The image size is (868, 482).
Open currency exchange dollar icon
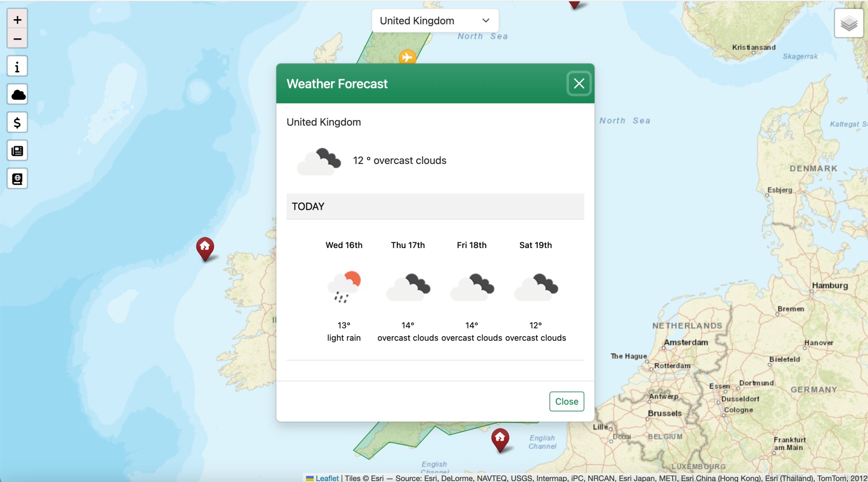[17, 122]
